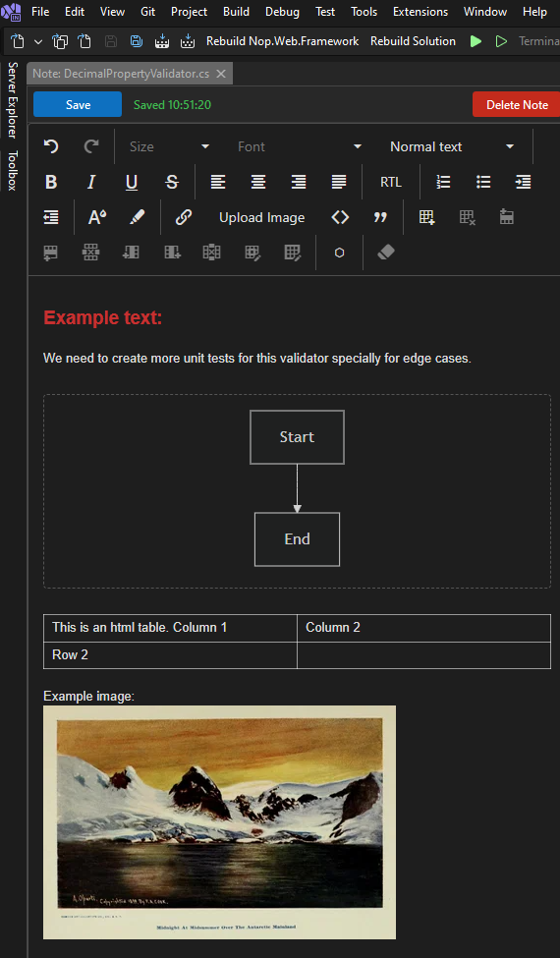
Task: Open the Toolbox side panel
Action: (13, 170)
